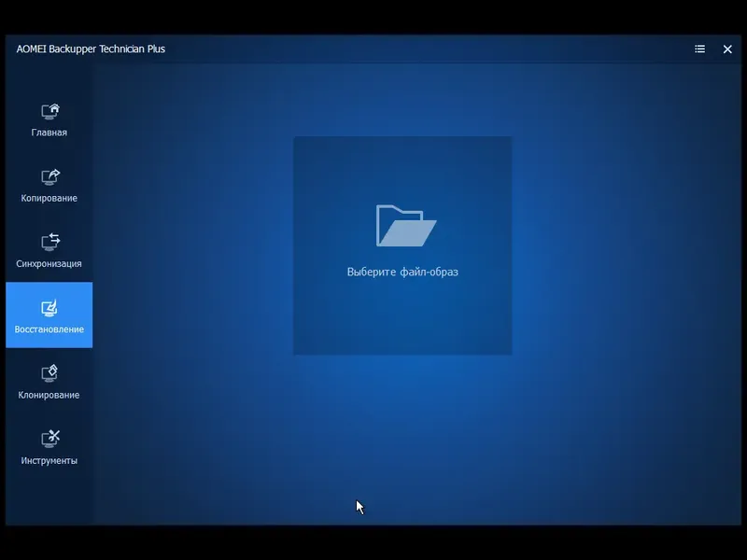Close the AOMEI Backupper window
The image size is (747, 560).
(727, 49)
